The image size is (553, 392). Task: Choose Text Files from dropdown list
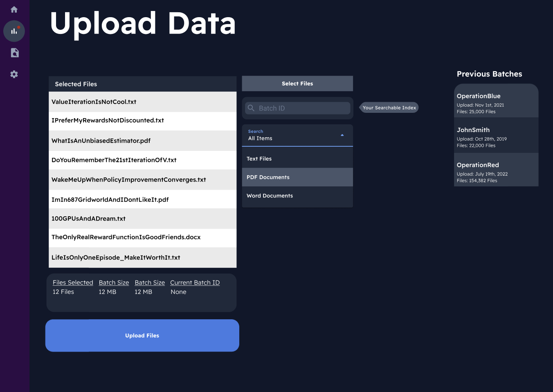(x=297, y=159)
